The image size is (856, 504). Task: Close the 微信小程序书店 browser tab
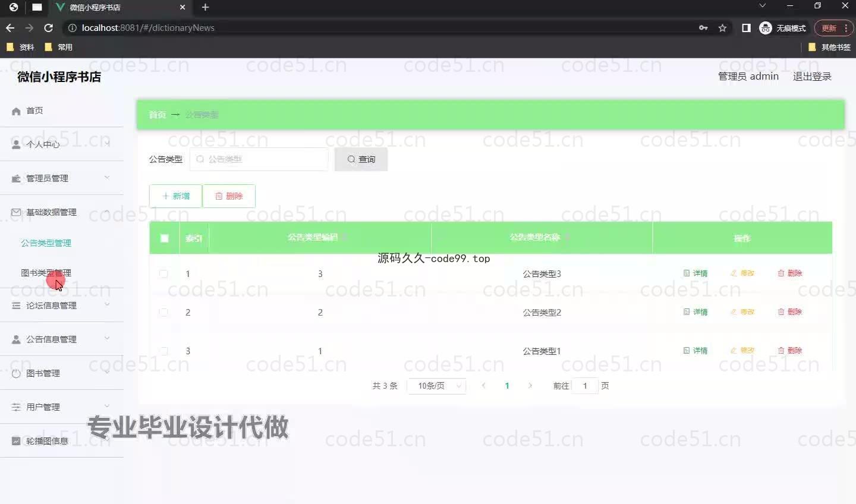tap(182, 7)
